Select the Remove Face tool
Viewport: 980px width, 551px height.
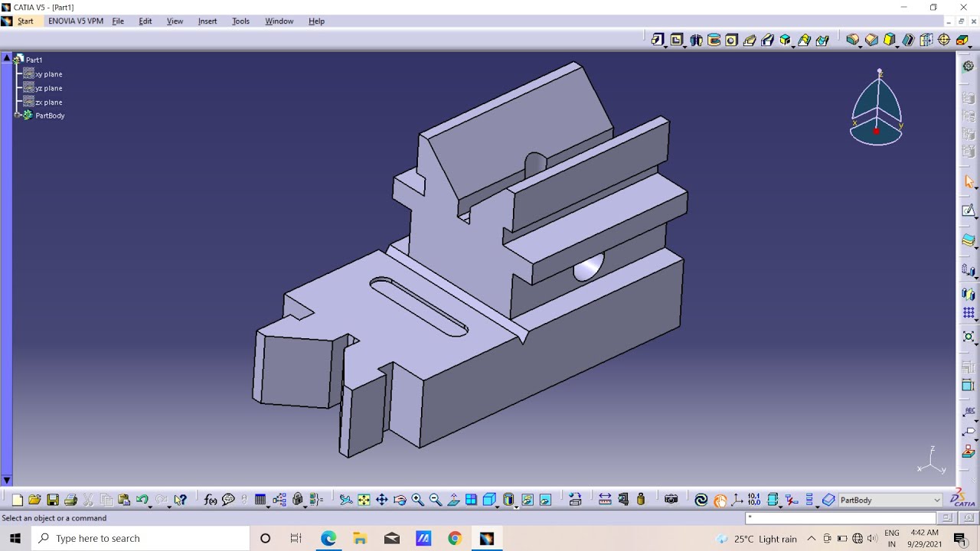coord(962,40)
